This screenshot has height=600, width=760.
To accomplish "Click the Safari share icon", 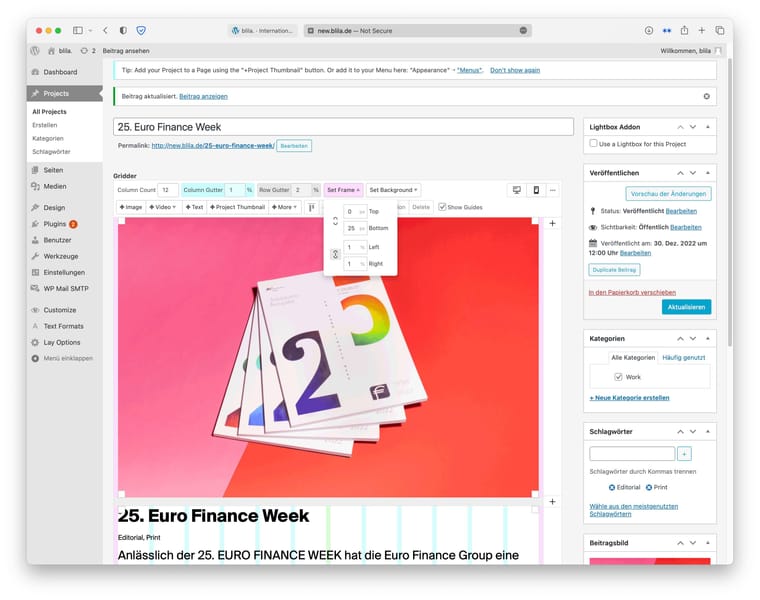I will click(684, 31).
